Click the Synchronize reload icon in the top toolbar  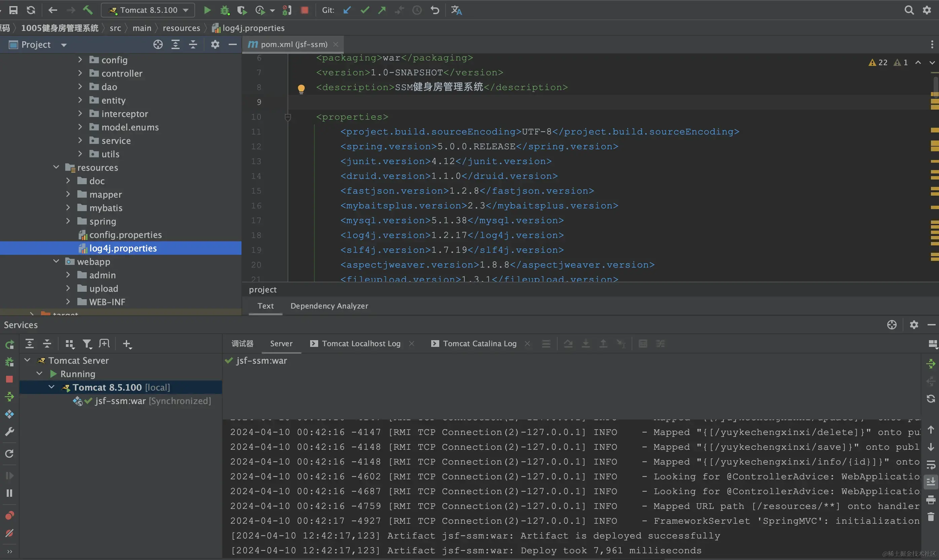point(31,10)
